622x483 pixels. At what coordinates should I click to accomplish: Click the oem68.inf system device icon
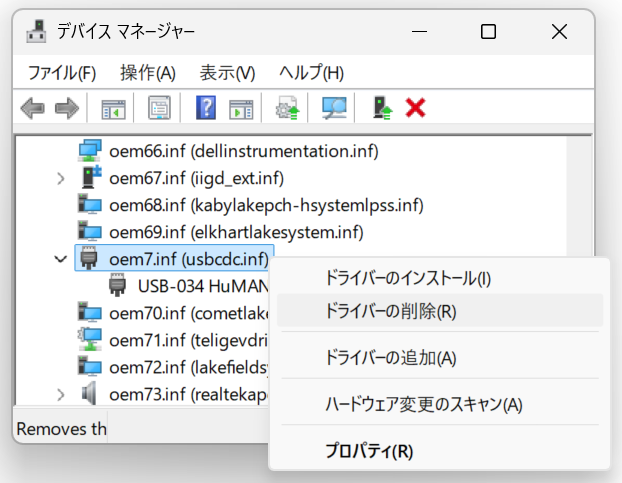click(x=90, y=205)
